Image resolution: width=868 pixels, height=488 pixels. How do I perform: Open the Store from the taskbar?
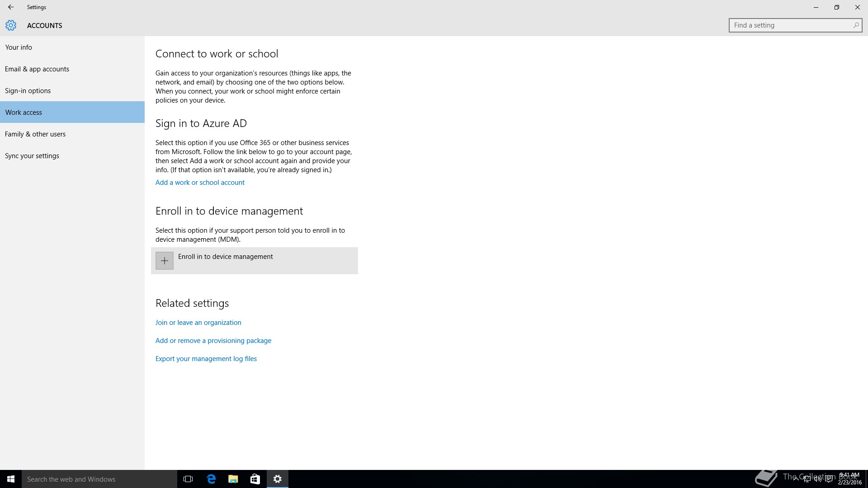(255, 479)
